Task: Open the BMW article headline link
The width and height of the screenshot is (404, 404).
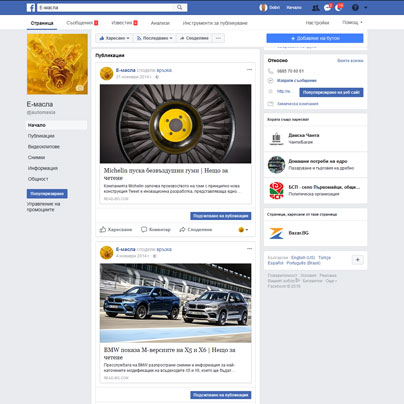Action: click(169, 353)
